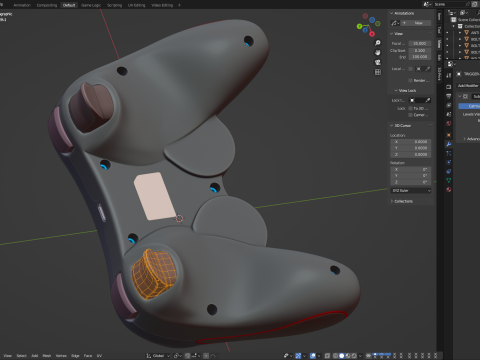This screenshot has width=480, height=360.
Task: Open the Tool properties tab icon
Action: [x=449, y=76]
